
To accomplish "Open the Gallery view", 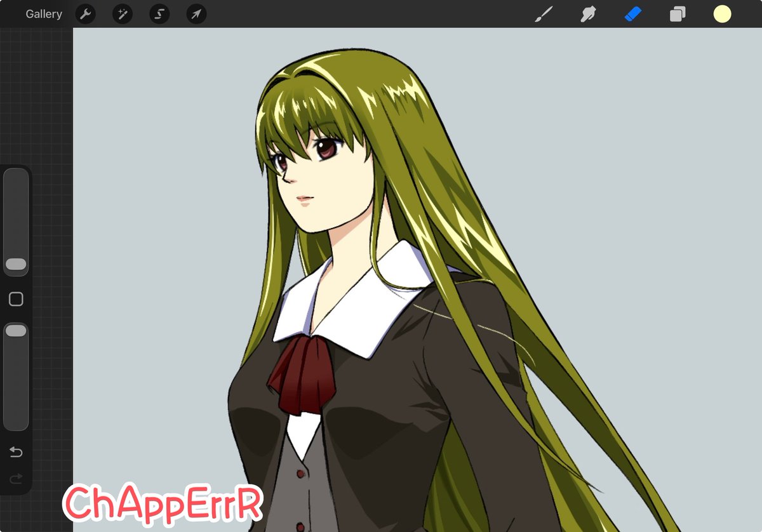I will tap(44, 14).
